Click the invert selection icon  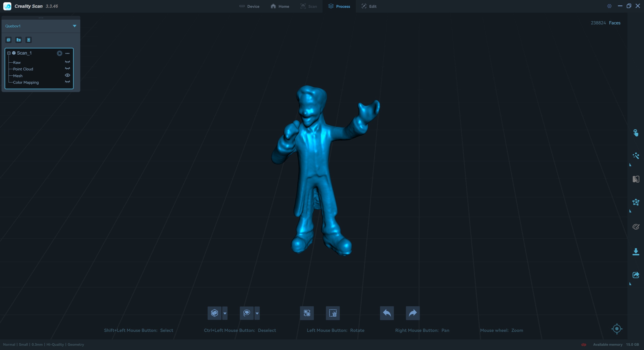coord(307,313)
